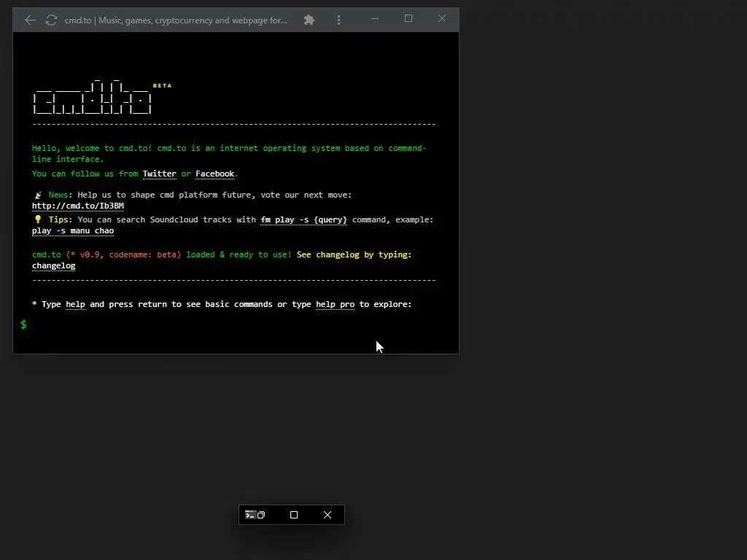Go back using the arrow icon
This screenshot has height=560, width=747.
pyautogui.click(x=30, y=20)
